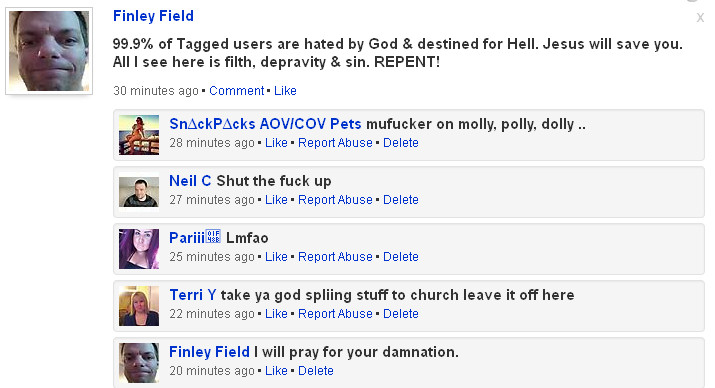Click Finley Field's large profile photo
This screenshot has width=715, height=388.
[49, 51]
